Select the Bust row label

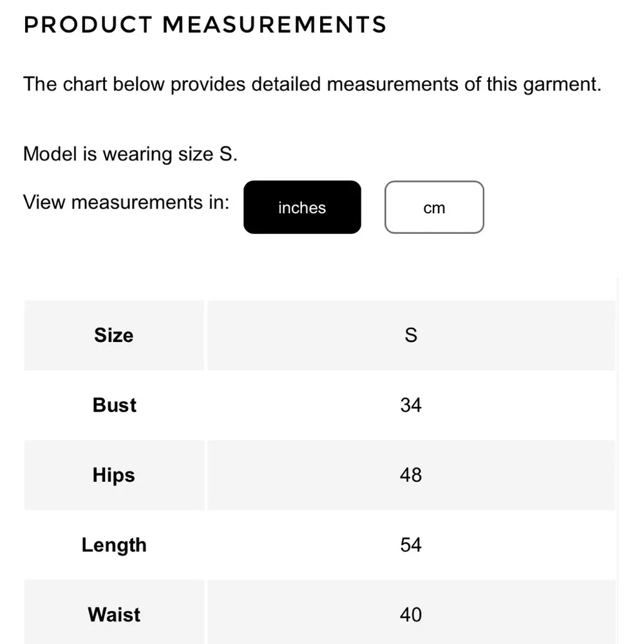(x=115, y=405)
